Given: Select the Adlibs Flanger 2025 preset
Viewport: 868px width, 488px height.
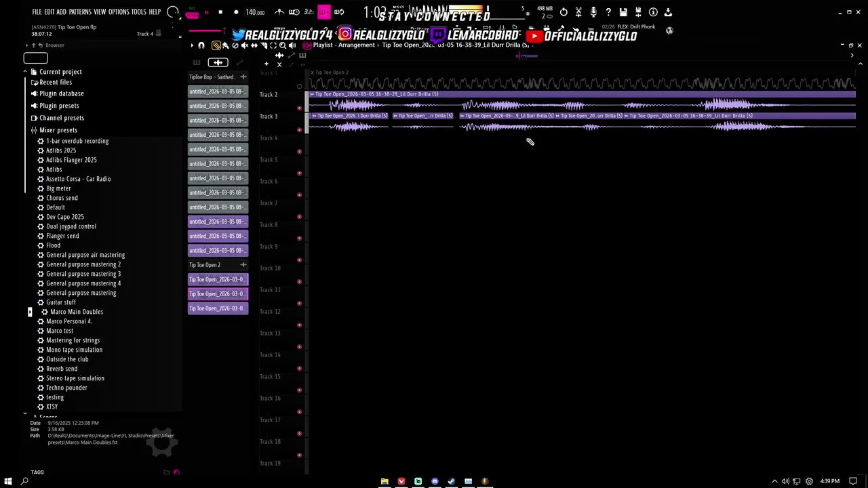Looking at the screenshot, I should (71, 160).
